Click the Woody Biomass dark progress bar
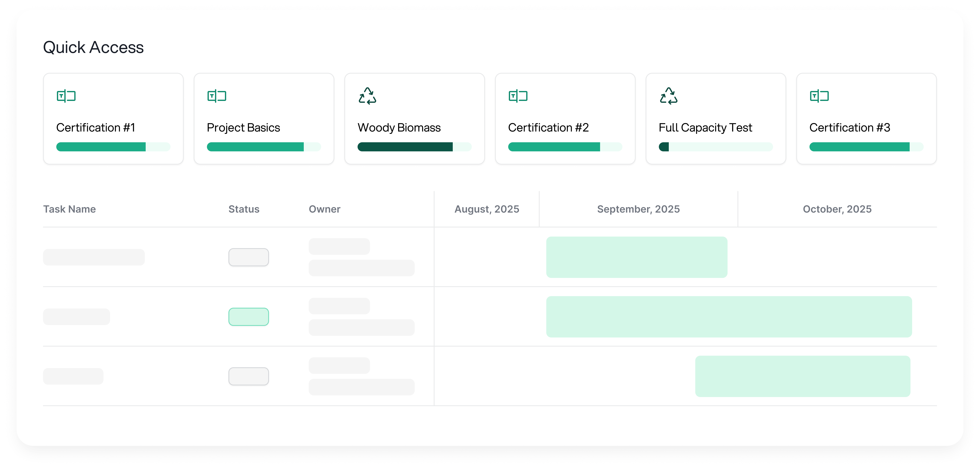The width and height of the screenshot is (980, 469). coord(405,147)
